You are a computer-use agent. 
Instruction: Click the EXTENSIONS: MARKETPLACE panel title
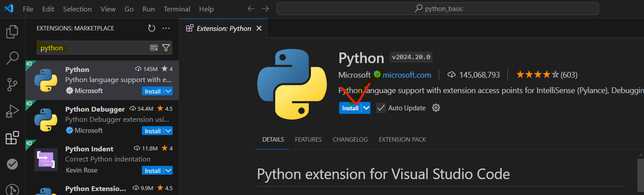tap(75, 28)
